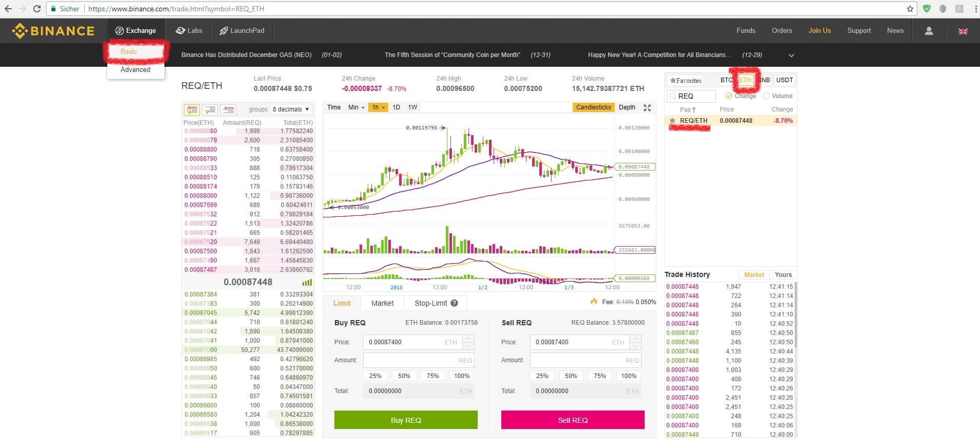Open the 1h interval dropdown

pyautogui.click(x=378, y=107)
